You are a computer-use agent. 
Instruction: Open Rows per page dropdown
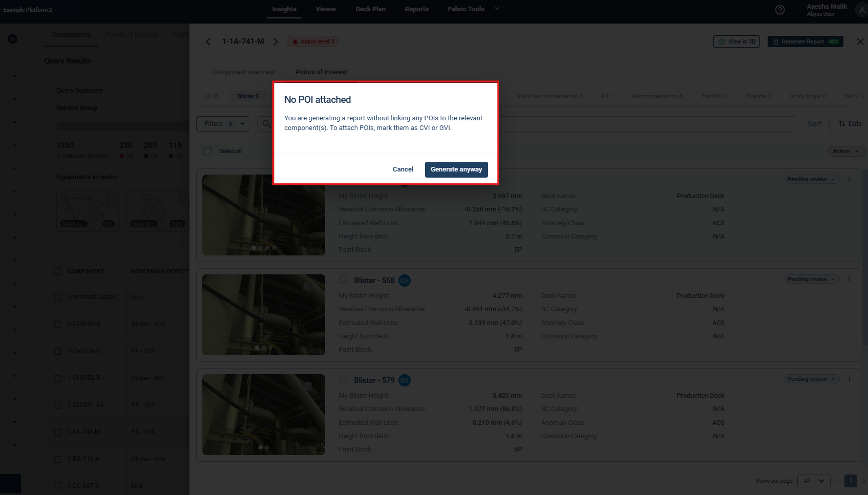[813, 481]
